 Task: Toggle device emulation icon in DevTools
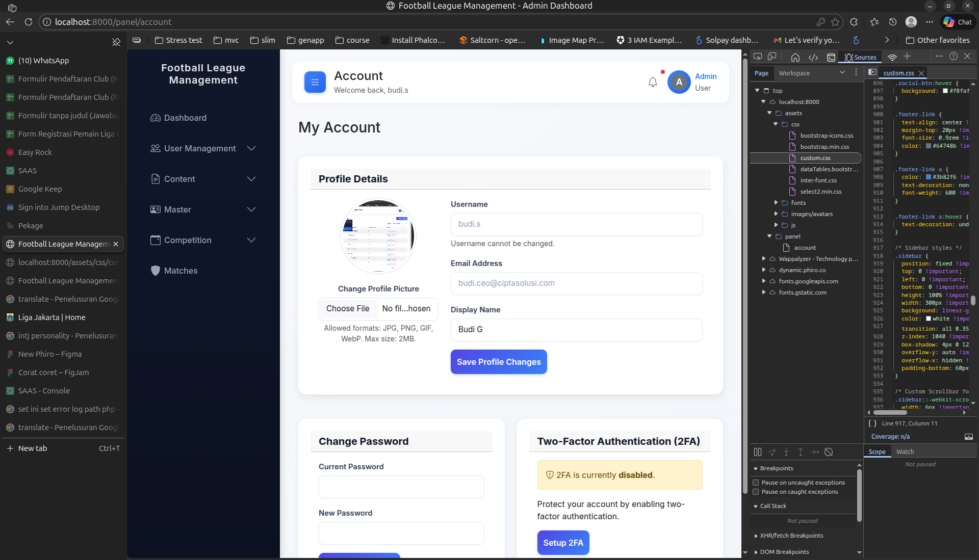[x=772, y=57]
